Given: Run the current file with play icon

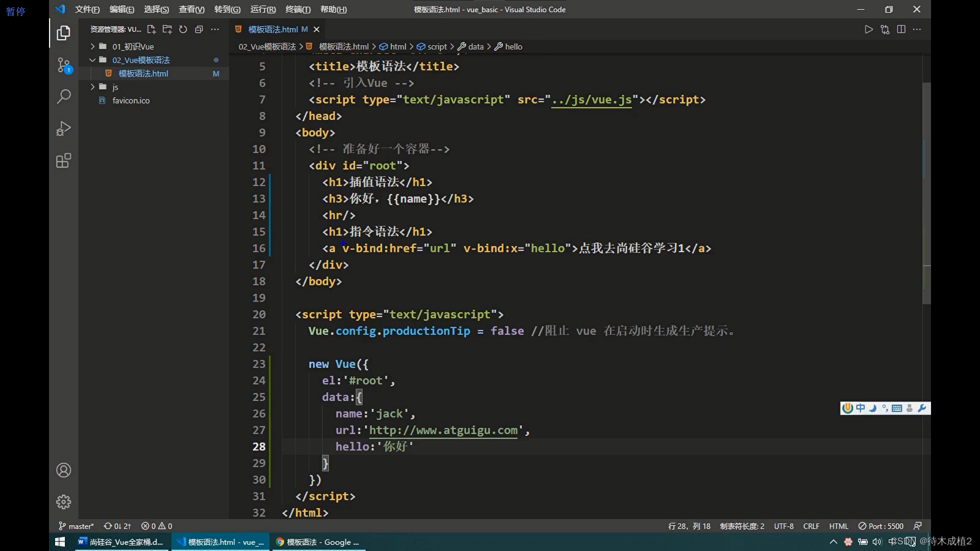Looking at the screenshot, I should pyautogui.click(x=869, y=30).
